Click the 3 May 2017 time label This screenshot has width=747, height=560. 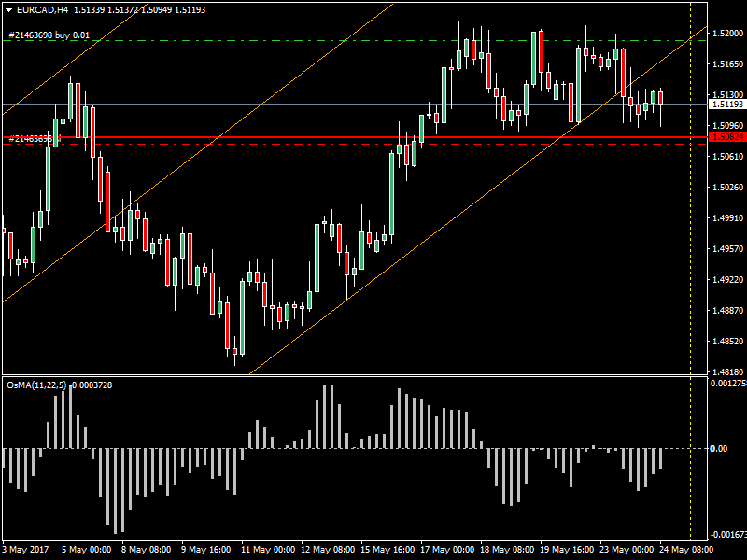coord(25,550)
